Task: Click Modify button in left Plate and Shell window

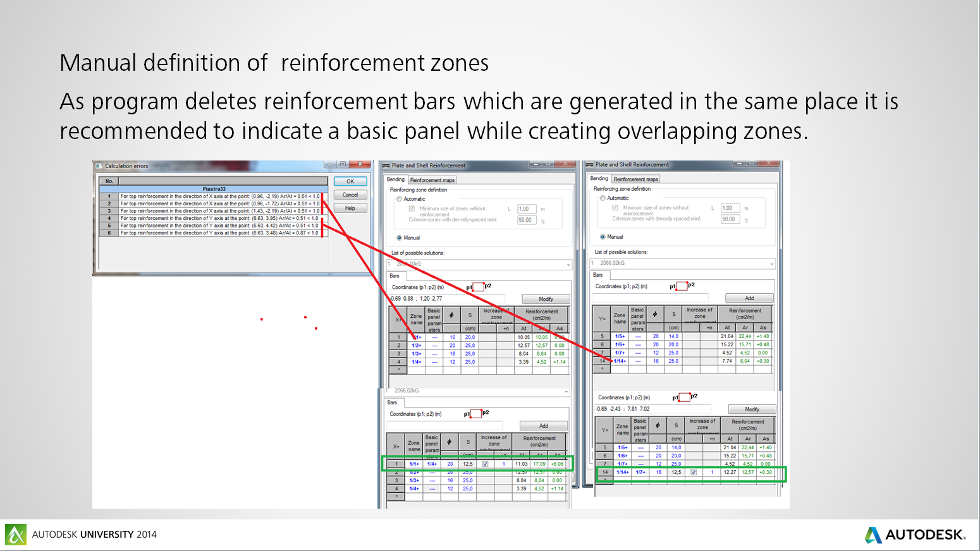Action: click(x=546, y=299)
